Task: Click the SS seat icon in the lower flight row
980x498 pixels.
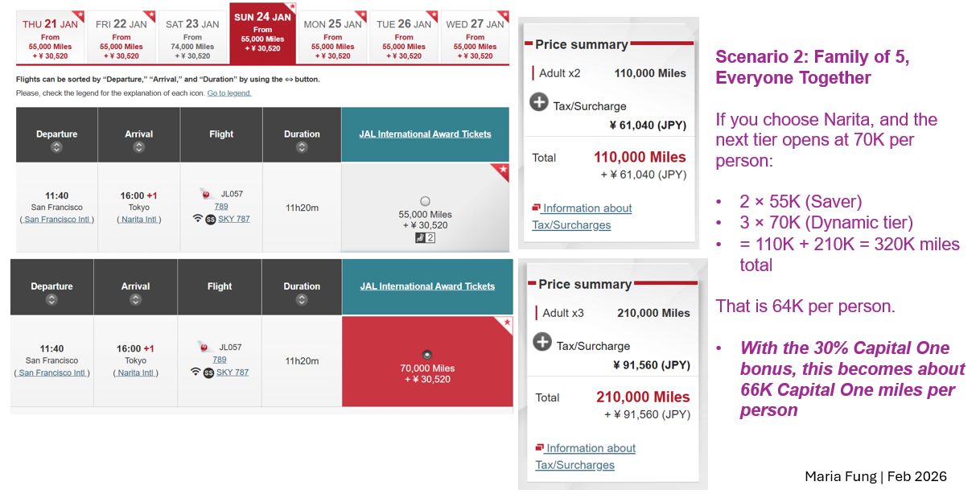Action: (208, 372)
